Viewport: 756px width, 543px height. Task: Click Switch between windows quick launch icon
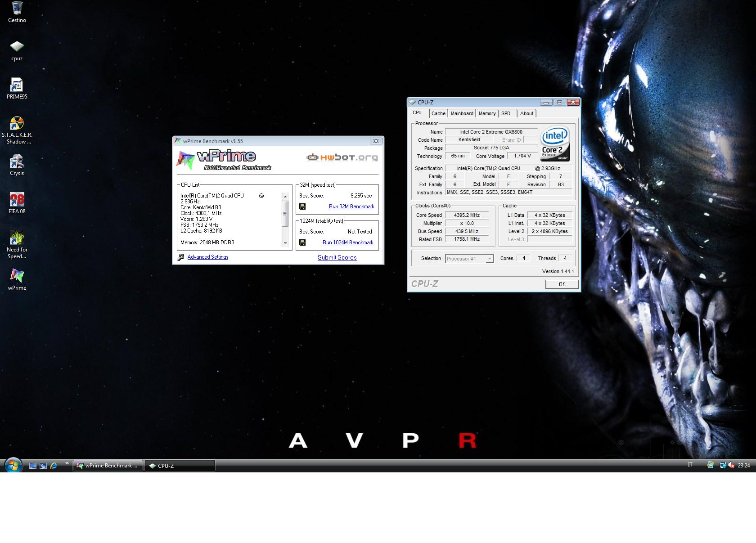(43, 466)
